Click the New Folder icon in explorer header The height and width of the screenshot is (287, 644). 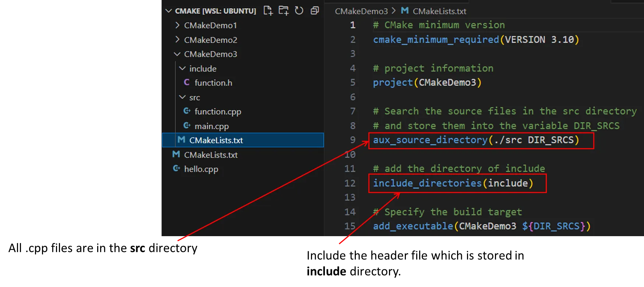coord(283,11)
